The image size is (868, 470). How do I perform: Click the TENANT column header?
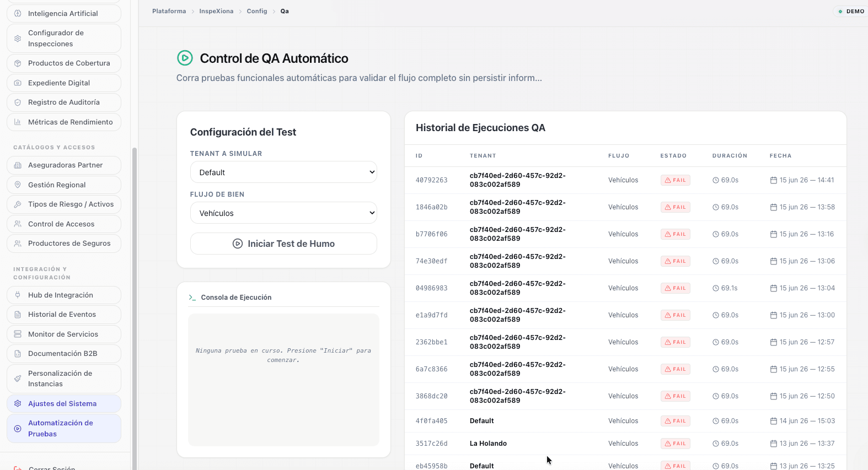tap(483, 156)
